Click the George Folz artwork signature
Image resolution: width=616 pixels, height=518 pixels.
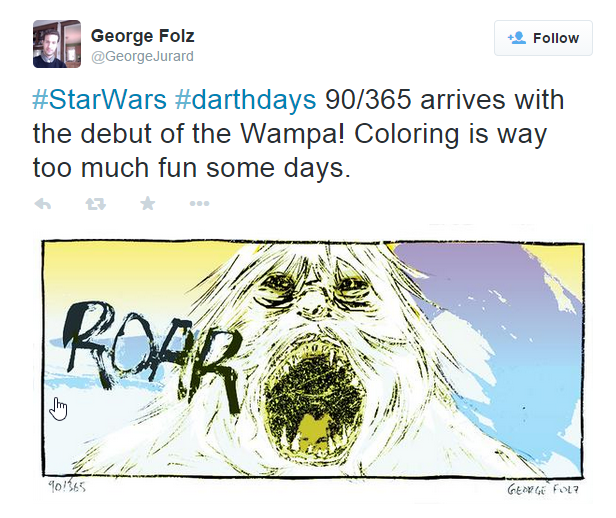click(x=543, y=489)
